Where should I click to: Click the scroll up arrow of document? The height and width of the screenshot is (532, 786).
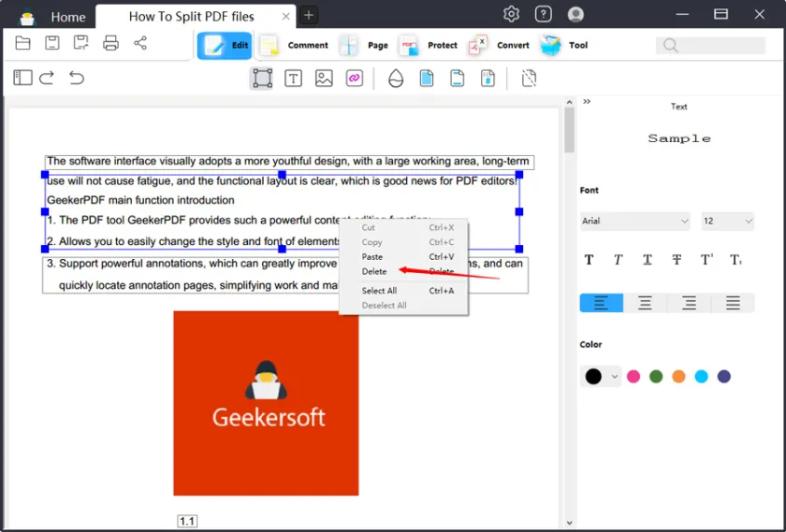(569, 102)
